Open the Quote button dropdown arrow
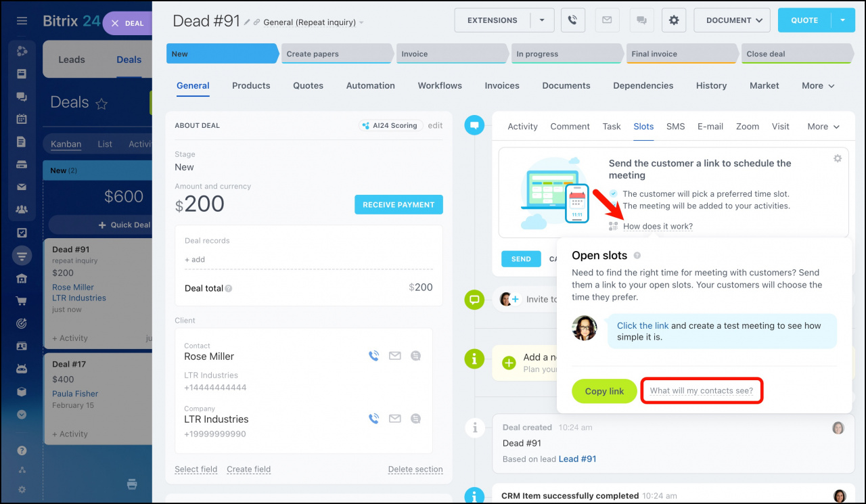Image resolution: width=866 pixels, height=504 pixels. [843, 20]
